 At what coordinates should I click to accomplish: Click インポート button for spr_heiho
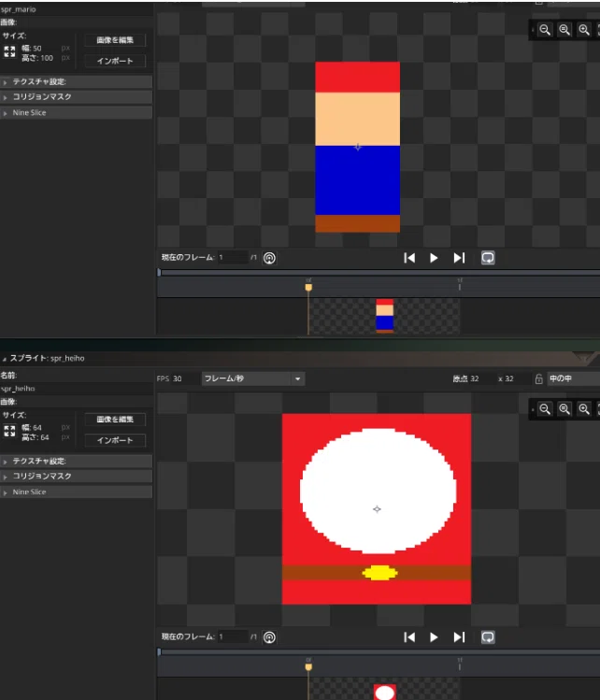115,440
